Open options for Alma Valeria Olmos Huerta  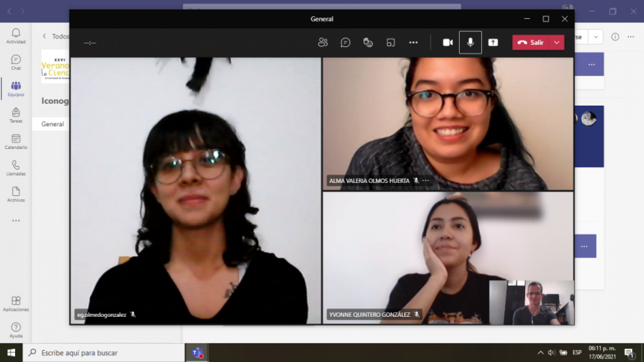pos(426,180)
